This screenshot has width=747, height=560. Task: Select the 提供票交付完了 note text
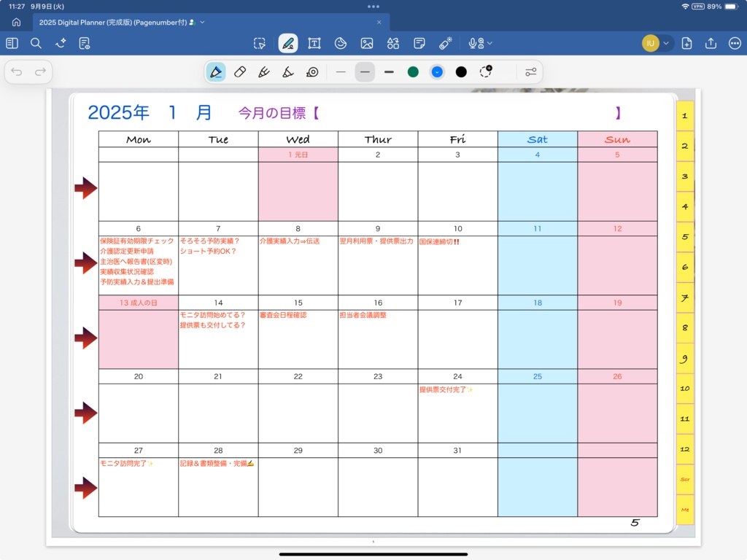[x=446, y=389]
